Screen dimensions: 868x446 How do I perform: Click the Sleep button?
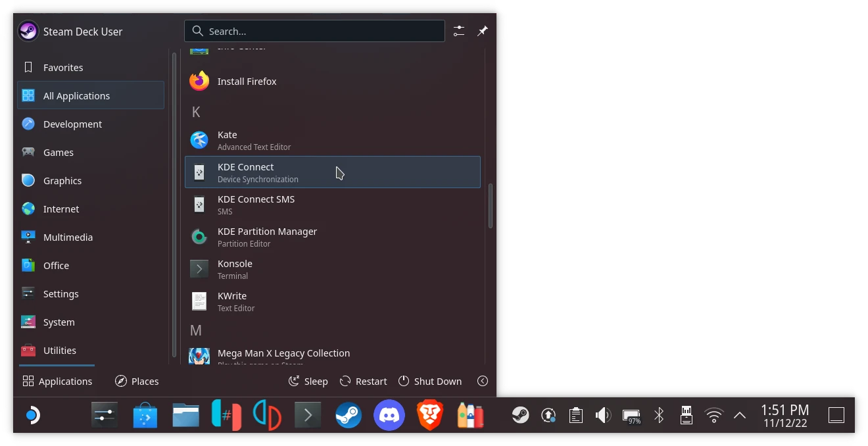coord(308,381)
